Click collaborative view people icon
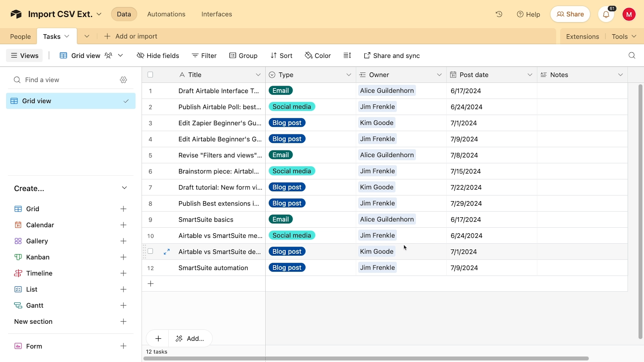 108,56
